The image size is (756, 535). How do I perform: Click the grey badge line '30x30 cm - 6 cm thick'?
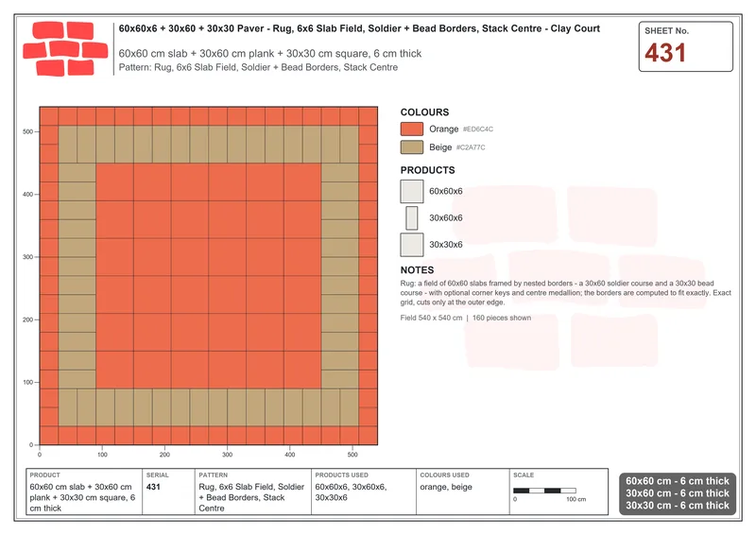[x=678, y=506]
